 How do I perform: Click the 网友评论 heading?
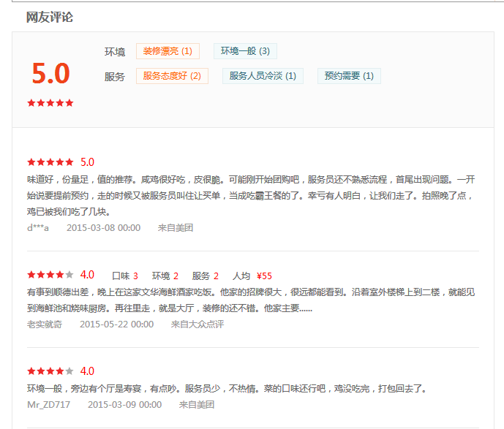click(x=50, y=17)
